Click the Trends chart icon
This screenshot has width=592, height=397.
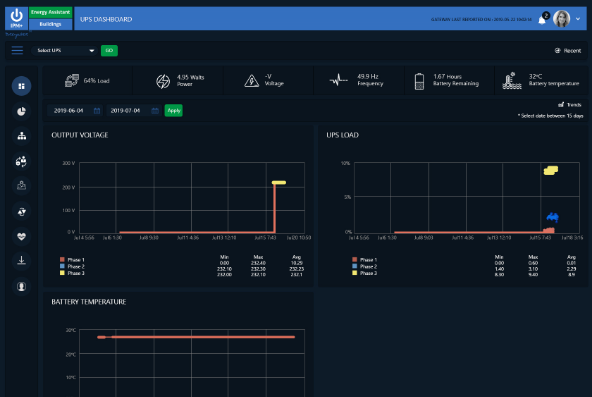point(561,104)
